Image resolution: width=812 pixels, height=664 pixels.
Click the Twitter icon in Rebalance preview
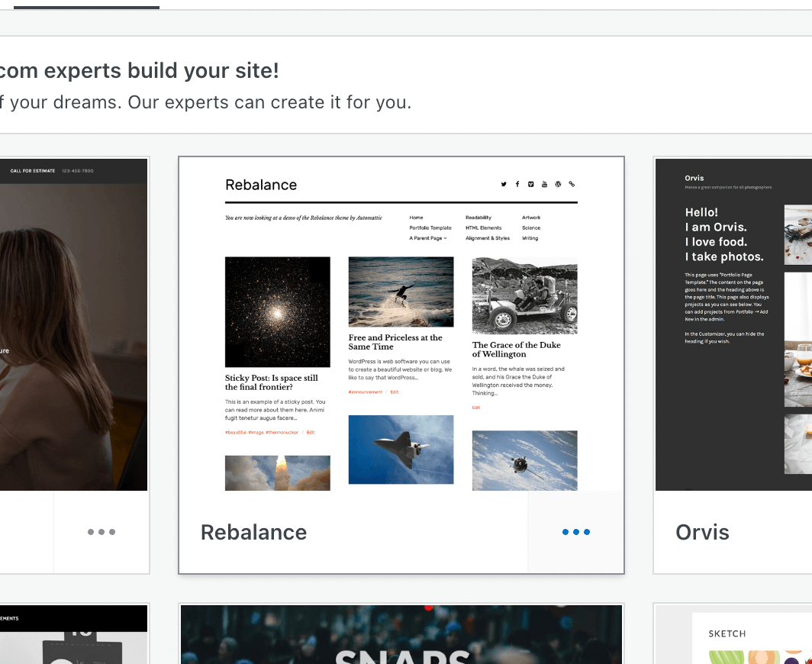[x=504, y=184]
